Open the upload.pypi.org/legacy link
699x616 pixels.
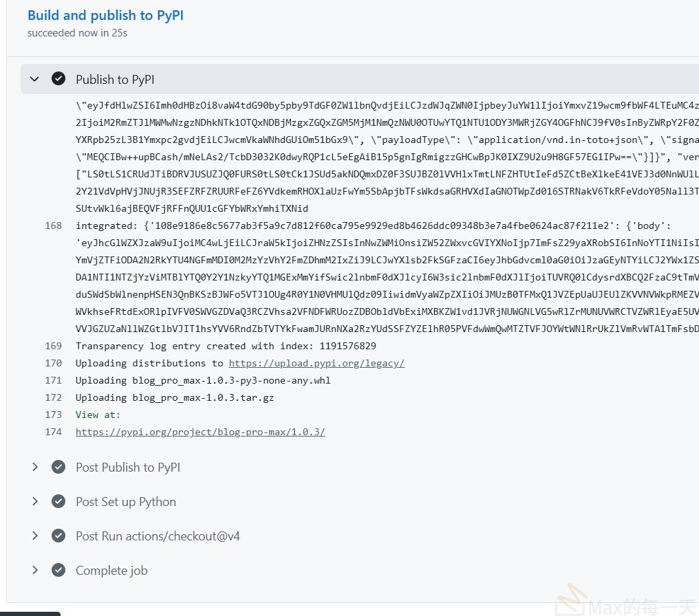[x=316, y=363]
